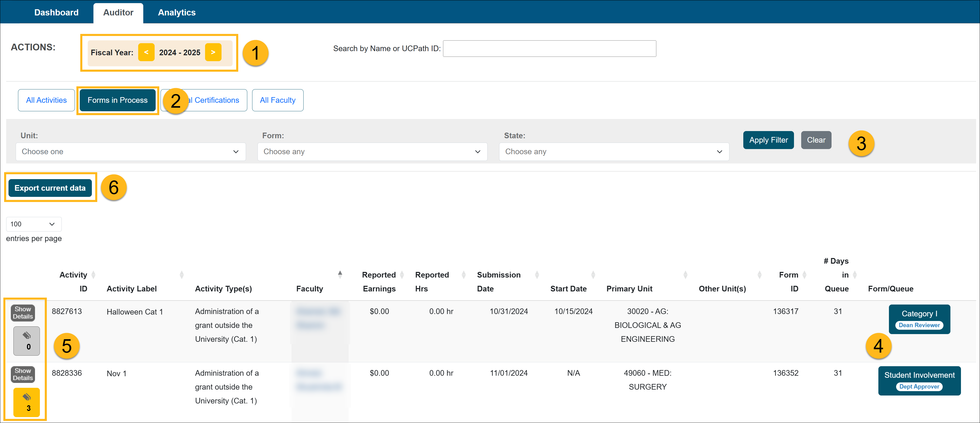980x423 pixels.
Task: Sort by Days in Queue column arrows
Action: pos(855,275)
